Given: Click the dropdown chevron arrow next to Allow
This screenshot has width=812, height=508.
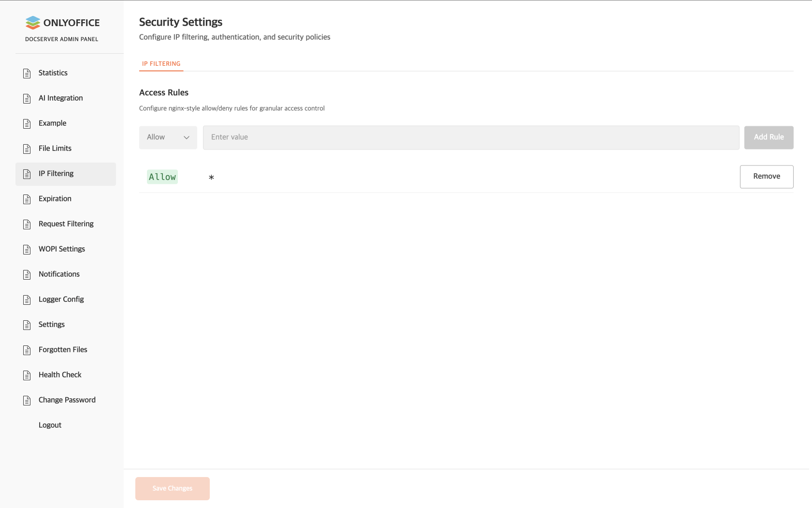Looking at the screenshot, I should tap(187, 138).
